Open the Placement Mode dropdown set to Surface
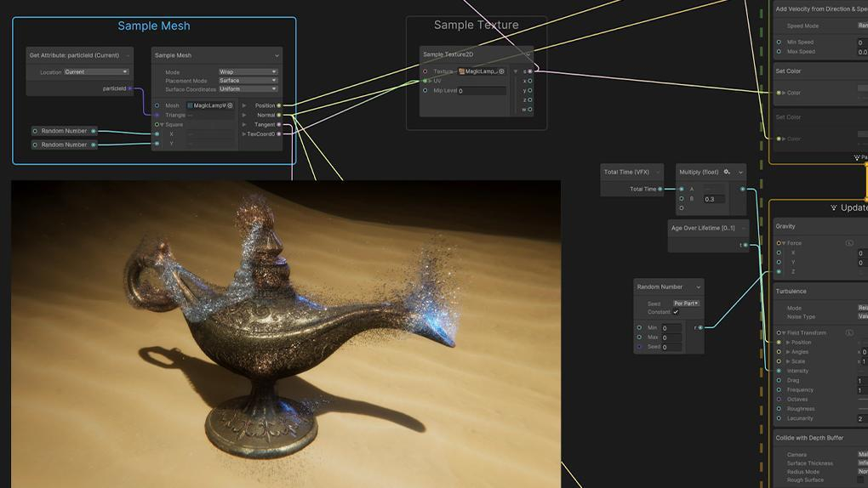 click(x=248, y=80)
